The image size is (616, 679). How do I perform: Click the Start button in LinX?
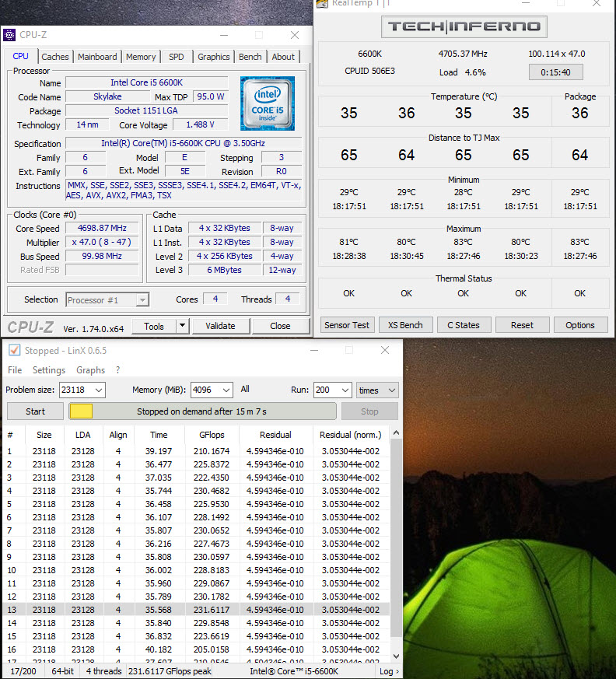pyautogui.click(x=35, y=411)
